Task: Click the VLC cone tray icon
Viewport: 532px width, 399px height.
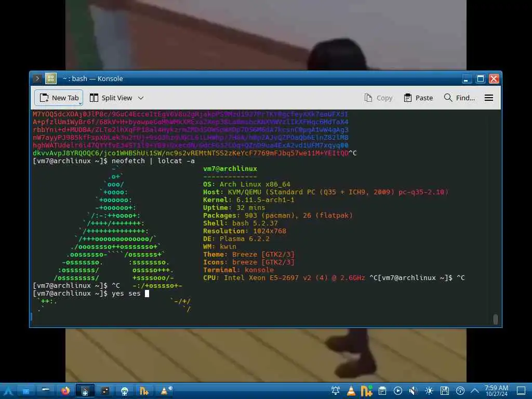Action: point(351,391)
